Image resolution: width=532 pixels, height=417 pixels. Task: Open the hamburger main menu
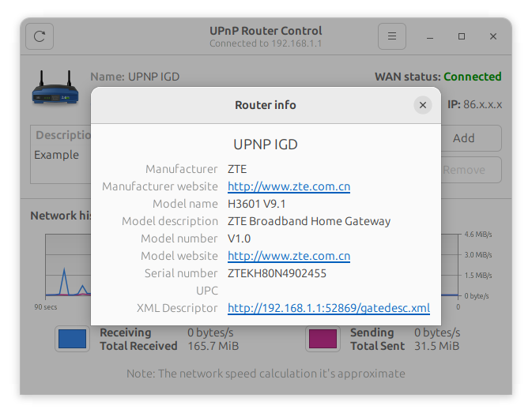tap(392, 36)
